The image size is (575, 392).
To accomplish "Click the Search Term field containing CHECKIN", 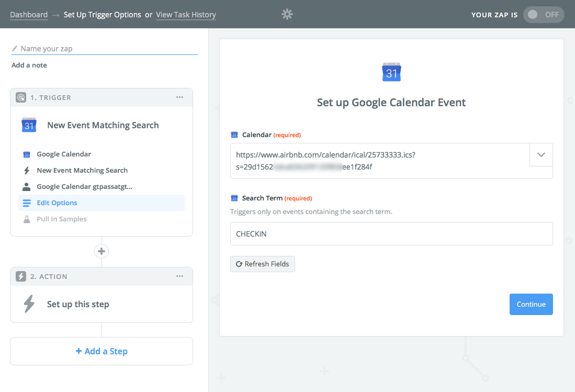I will [x=391, y=233].
